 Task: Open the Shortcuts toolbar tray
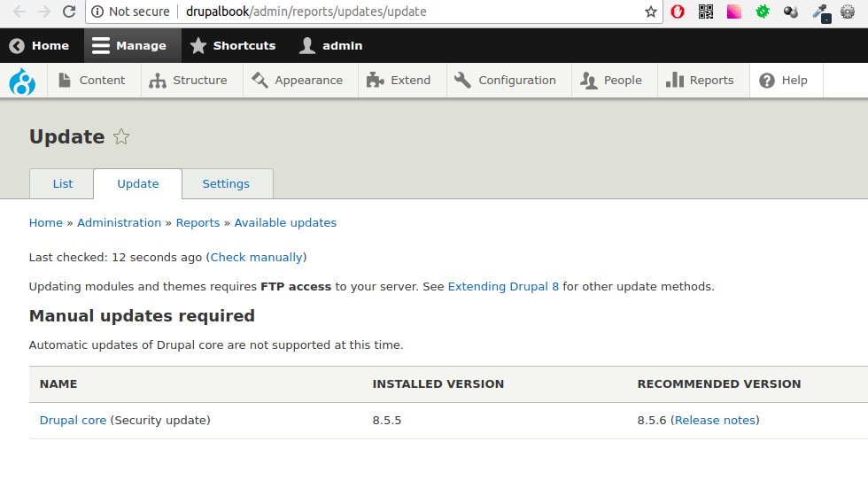tap(232, 45)
